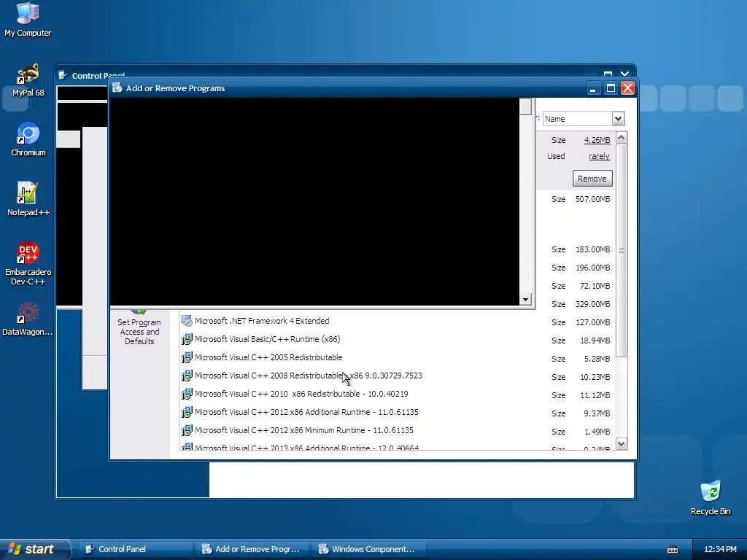Click icon for Visual Basic/C++ Runtime (x86)
Screen dimensions: 747x560
pyautogui.click(x=187, y=339)
